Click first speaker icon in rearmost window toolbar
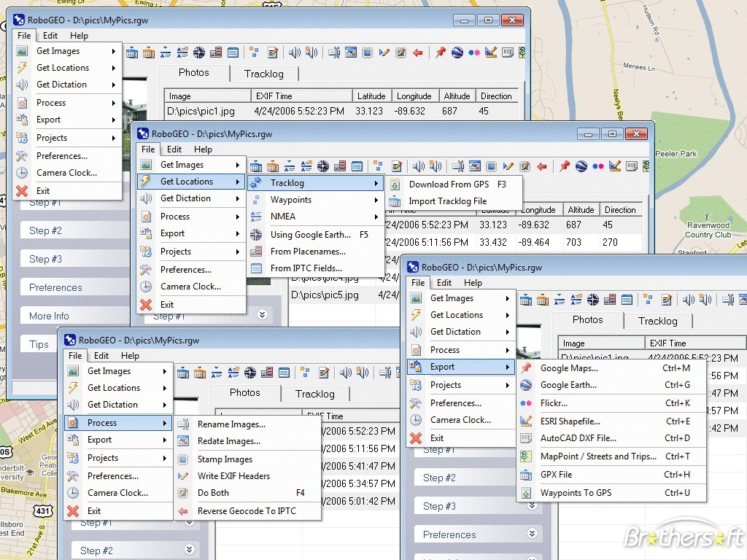747x560 pixels. point(295,52)
